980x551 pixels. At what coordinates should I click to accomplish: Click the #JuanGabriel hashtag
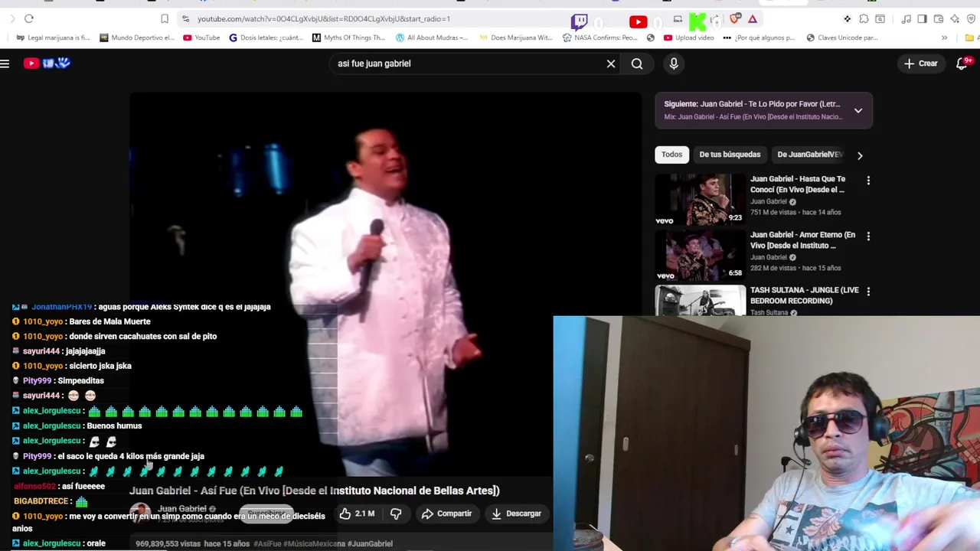(x=370, y=543)
